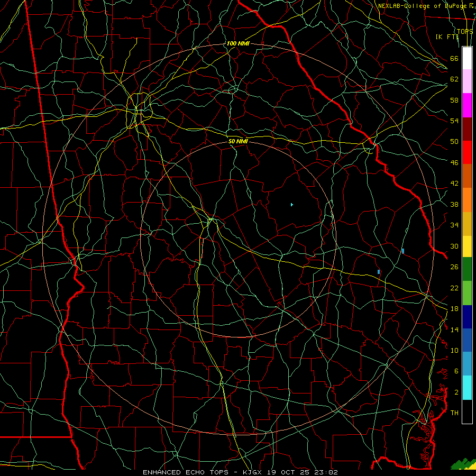Click the legend value '22'
The image size is (476, 476).
coord(454,288)
